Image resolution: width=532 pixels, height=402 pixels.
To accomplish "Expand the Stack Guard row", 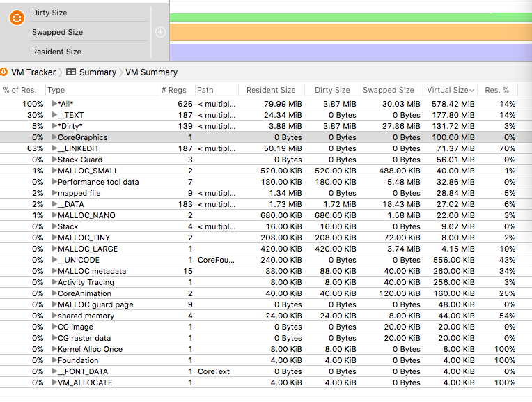I will pyautogui.click(x=54, y=160).
